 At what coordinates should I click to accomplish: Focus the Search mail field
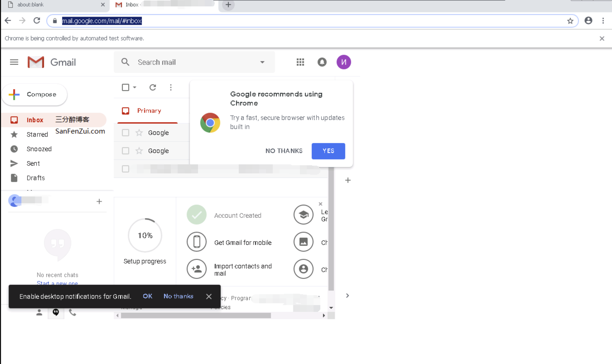194,62
